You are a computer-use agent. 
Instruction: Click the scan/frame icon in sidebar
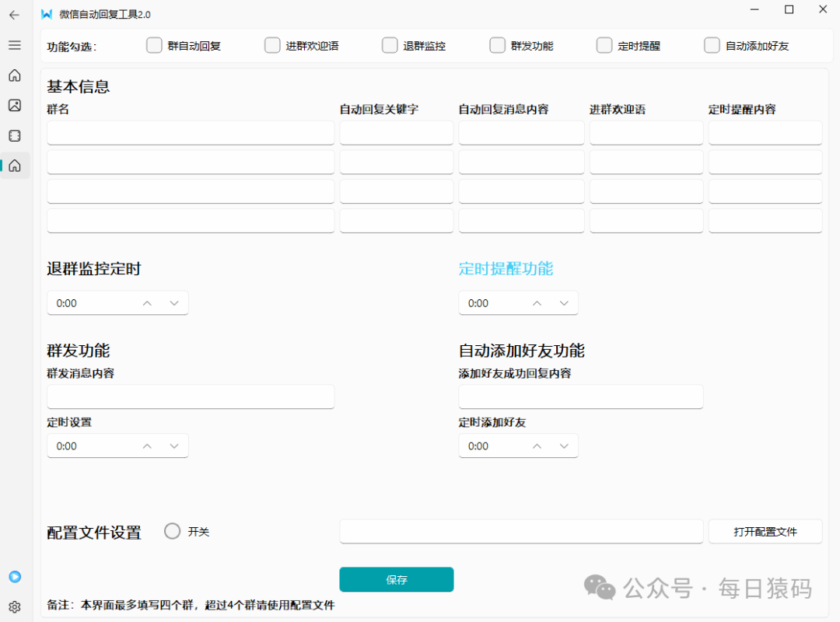pos(14,135)
